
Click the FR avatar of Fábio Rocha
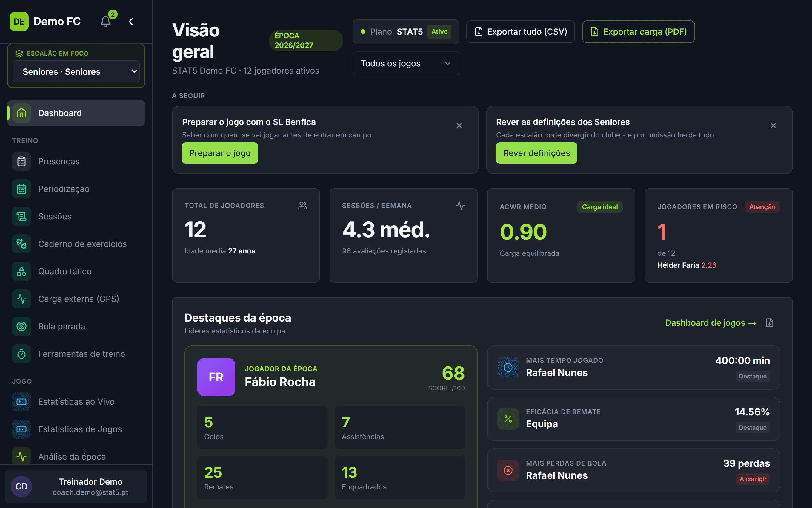[x=216, y=377]
